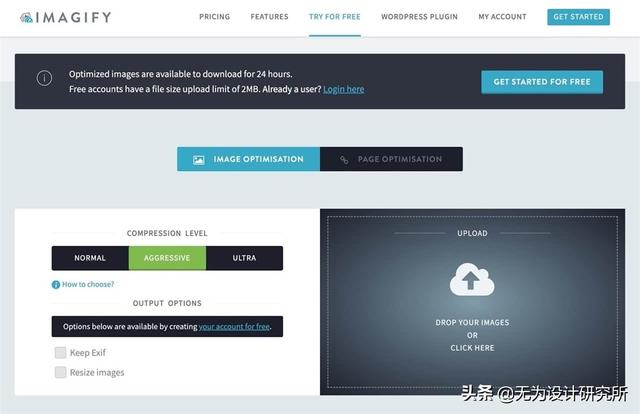640x414 pixels.
Task: Click the Compression Level heading
Action: (167, 233)
